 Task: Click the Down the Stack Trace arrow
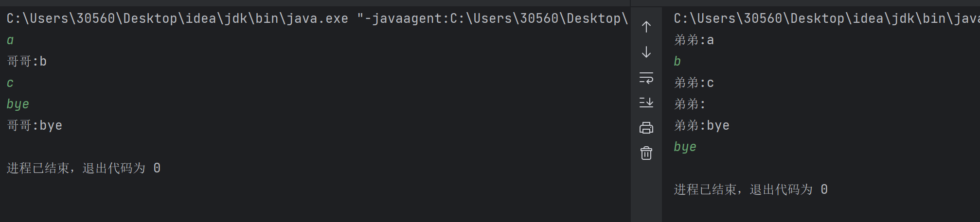tap(646, 52)
